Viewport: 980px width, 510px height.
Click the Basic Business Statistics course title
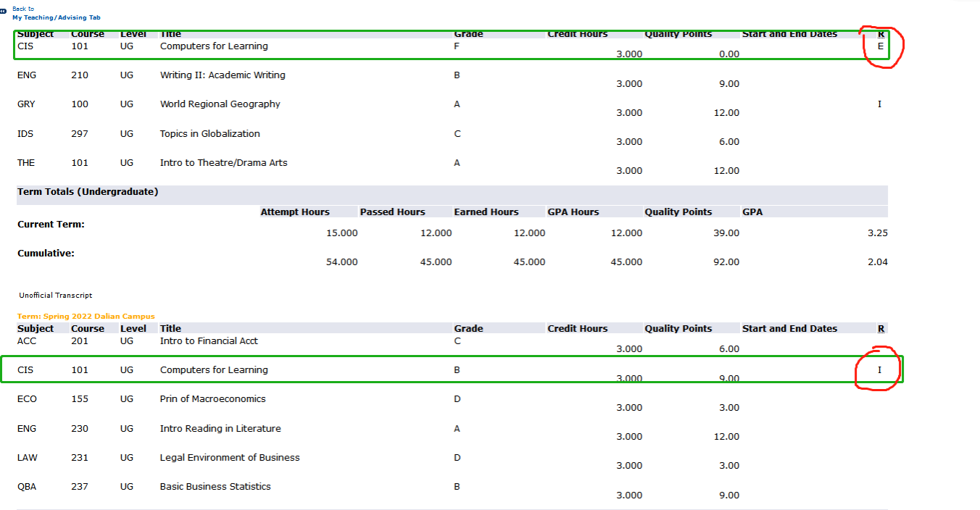215,487
